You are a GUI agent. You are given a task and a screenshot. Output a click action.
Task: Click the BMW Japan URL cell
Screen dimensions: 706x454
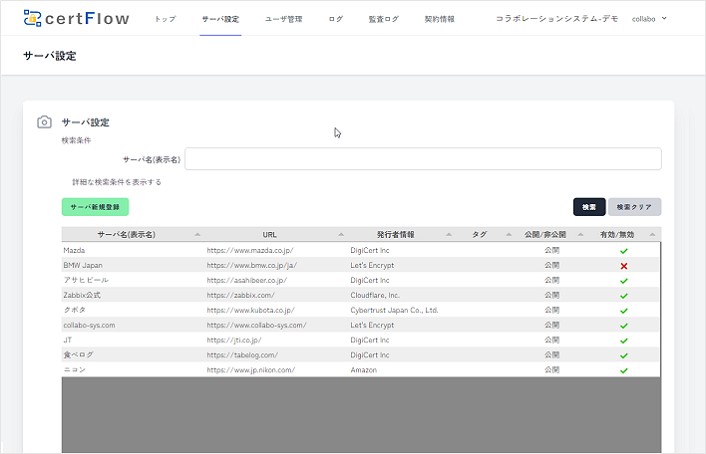click(252, 265)
